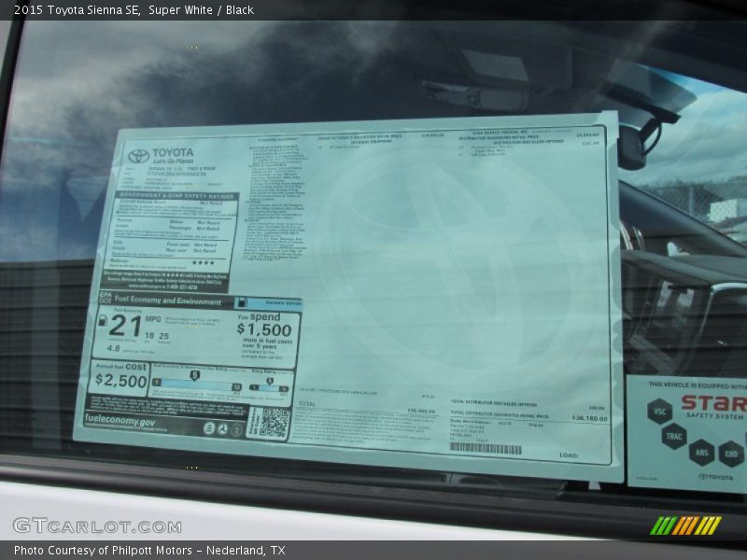Click the multicolor stripe logo at bottom right
Image resolution: width=747 pixels, height=560 pixels.
[685, 525]
